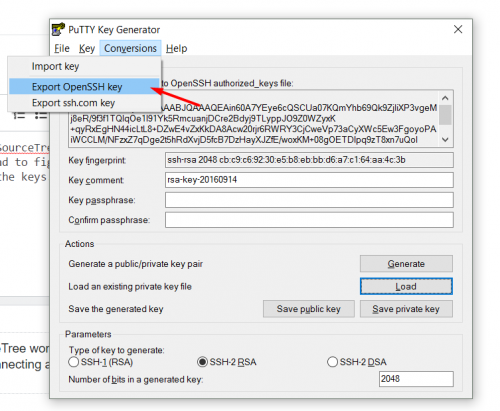Screen dimensions: 500x411
Task: Close the PuTTY Key Generator window
Action: click(458, 29)
